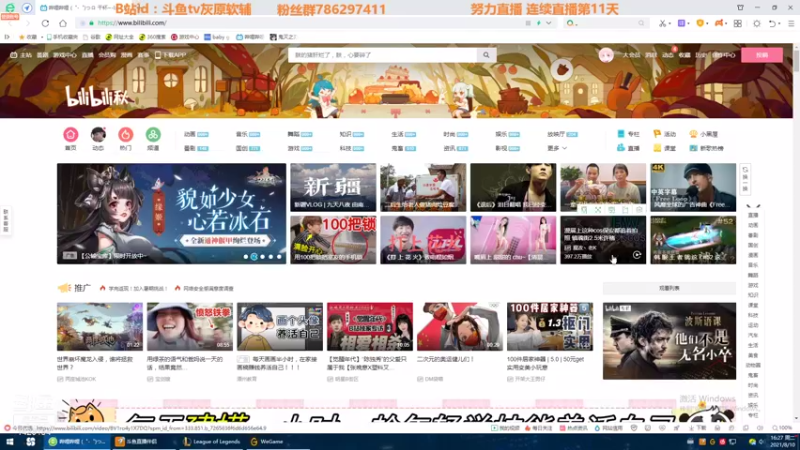This screenshot has width=800, height=450.
Task: Click the game controller extension icon
Action: [x=719, y=23]
